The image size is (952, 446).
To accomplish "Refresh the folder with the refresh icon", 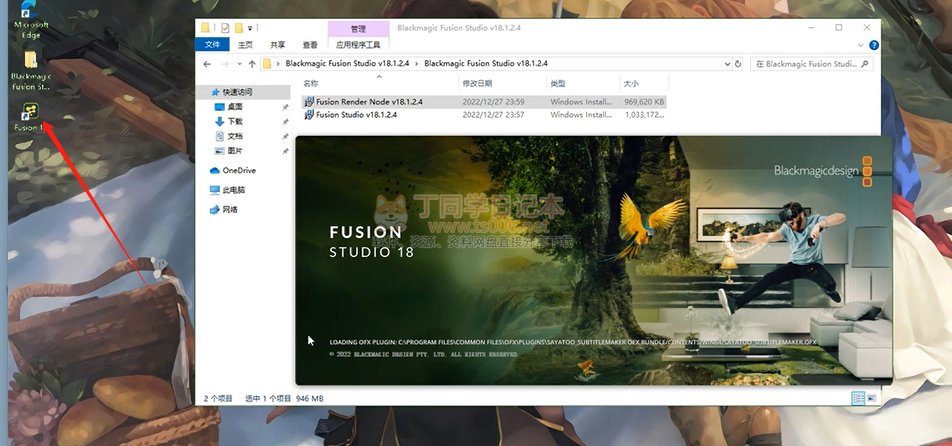I will pos(738,64).
